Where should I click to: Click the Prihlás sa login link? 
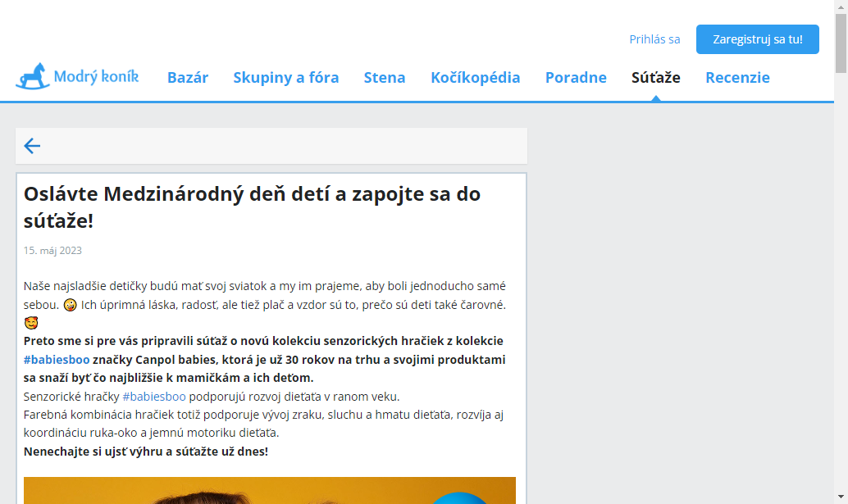coord(654,39)
